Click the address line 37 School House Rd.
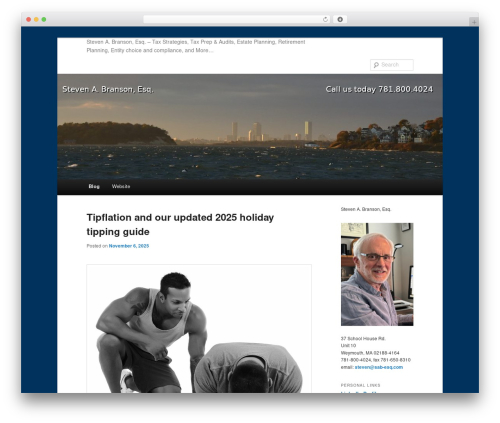The height and width of the screenshot is (423, 500). click(x=363, y=338)
